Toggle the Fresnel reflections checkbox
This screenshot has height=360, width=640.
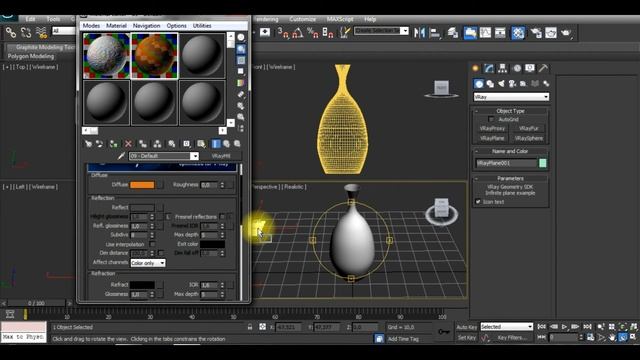[222, 217]
